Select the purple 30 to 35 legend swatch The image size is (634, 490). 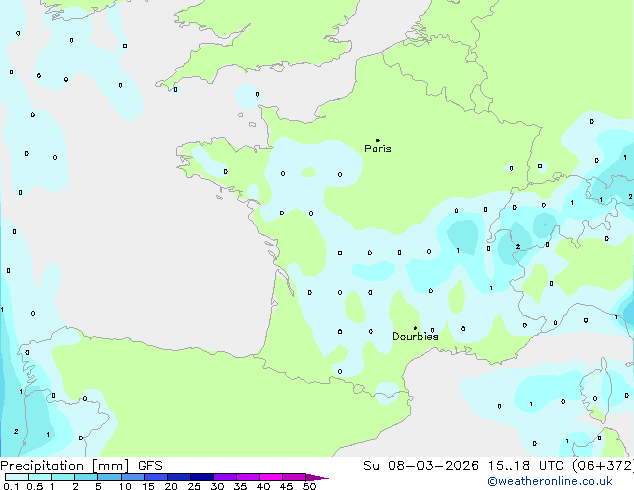225,477
